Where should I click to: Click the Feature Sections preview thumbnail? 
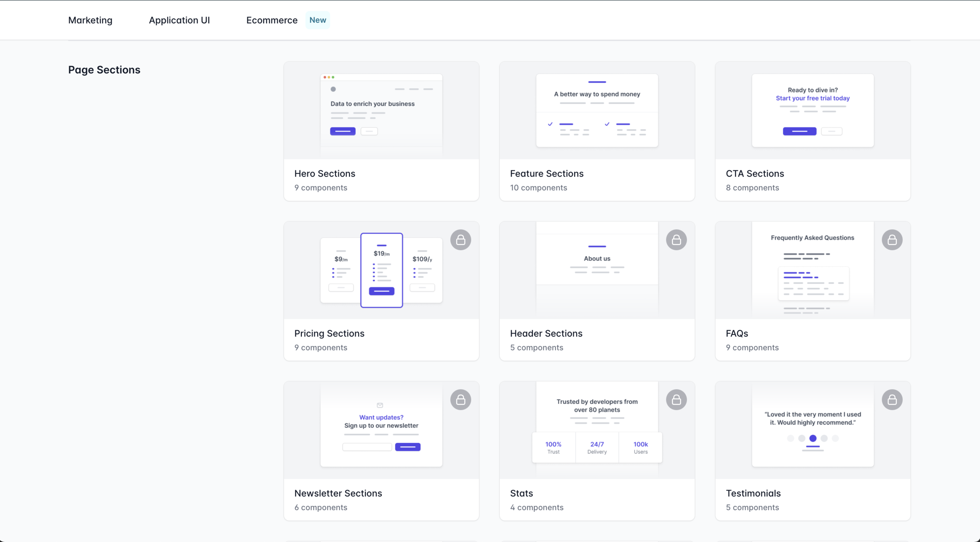click(597, 110)
